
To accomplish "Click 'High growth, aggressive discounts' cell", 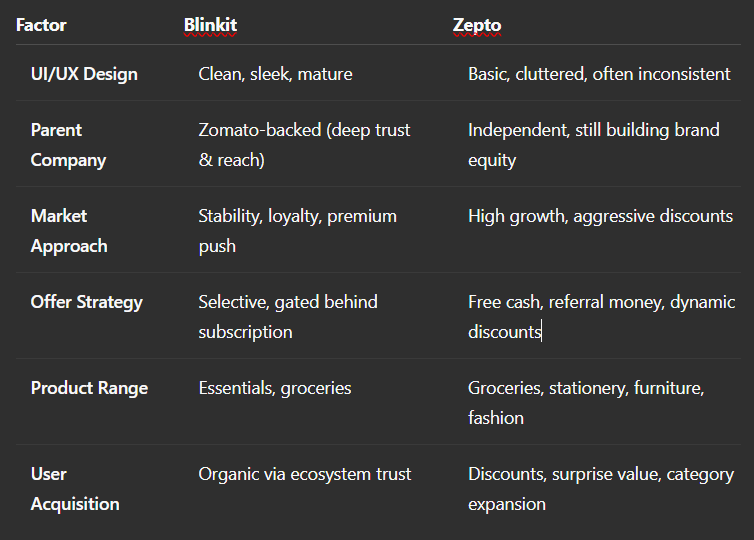I will click(600, 216).
